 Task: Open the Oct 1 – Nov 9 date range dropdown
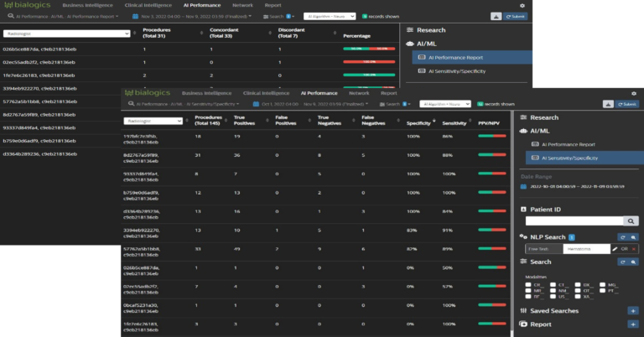[315, 104]
